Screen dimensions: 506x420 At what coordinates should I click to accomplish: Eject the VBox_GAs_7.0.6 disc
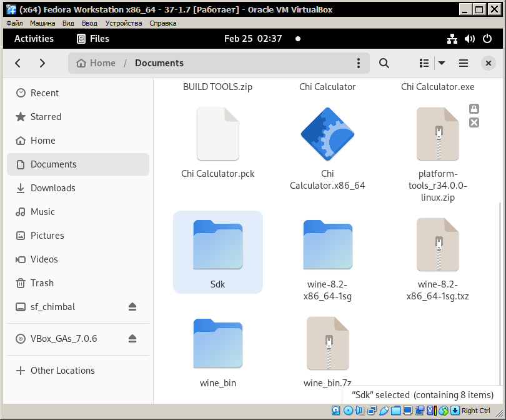[x=132, y=339]
